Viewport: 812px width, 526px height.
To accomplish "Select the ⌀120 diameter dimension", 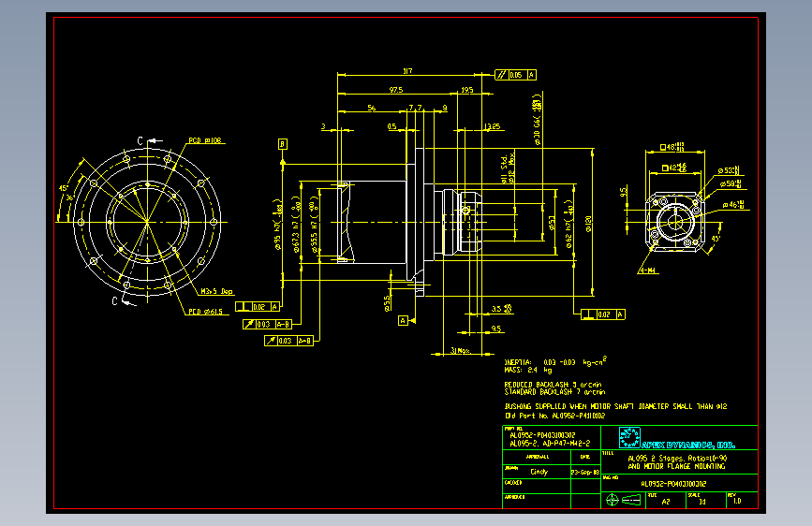I will pyautogui.click(x=588, y=224).
